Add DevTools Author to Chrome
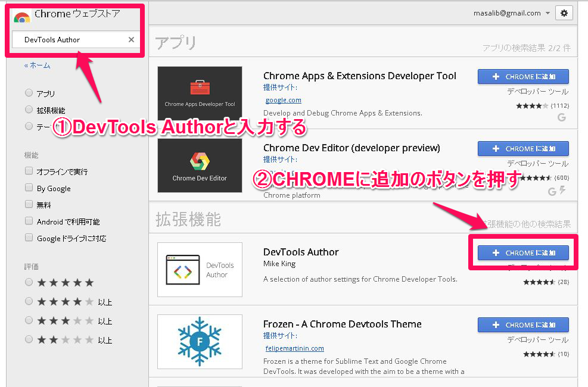This screenshot has width=588, height=387. 523,253
